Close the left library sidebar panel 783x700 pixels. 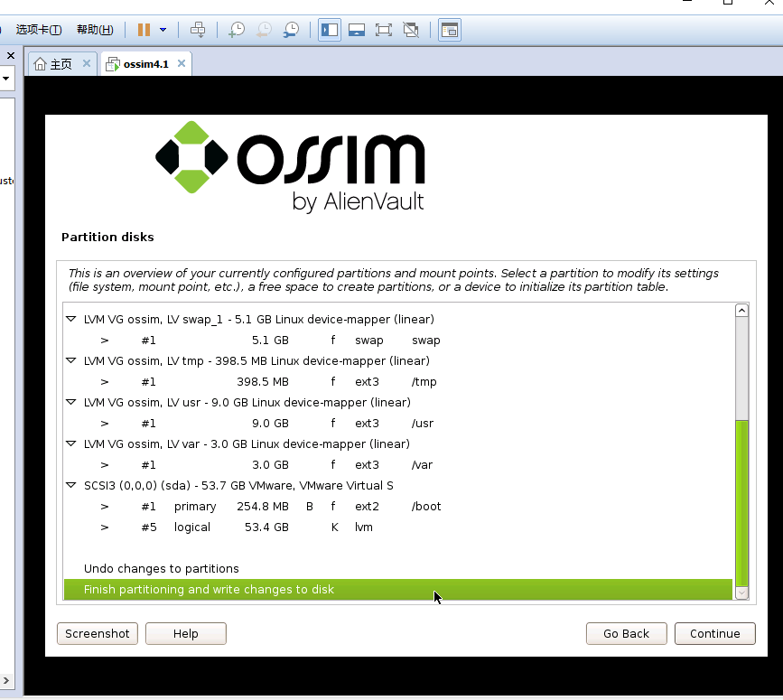(11, 55)
